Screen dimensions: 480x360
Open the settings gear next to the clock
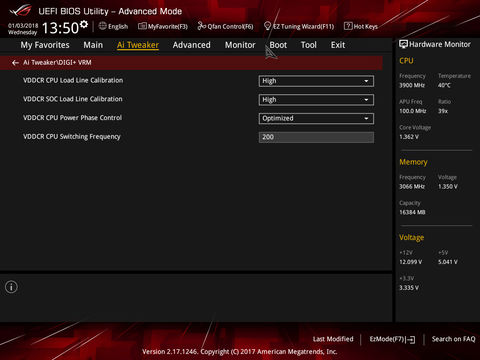coord(84,24)
